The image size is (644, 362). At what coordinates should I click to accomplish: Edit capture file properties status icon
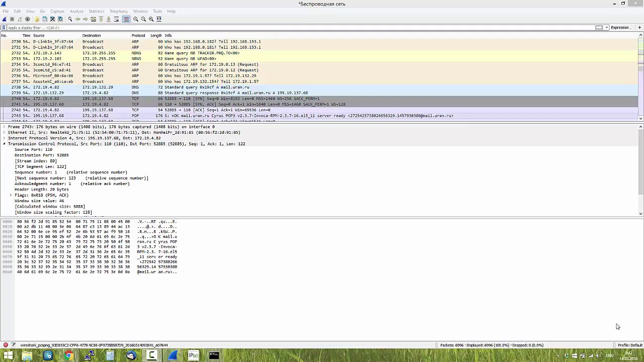(x=14, y=345)
